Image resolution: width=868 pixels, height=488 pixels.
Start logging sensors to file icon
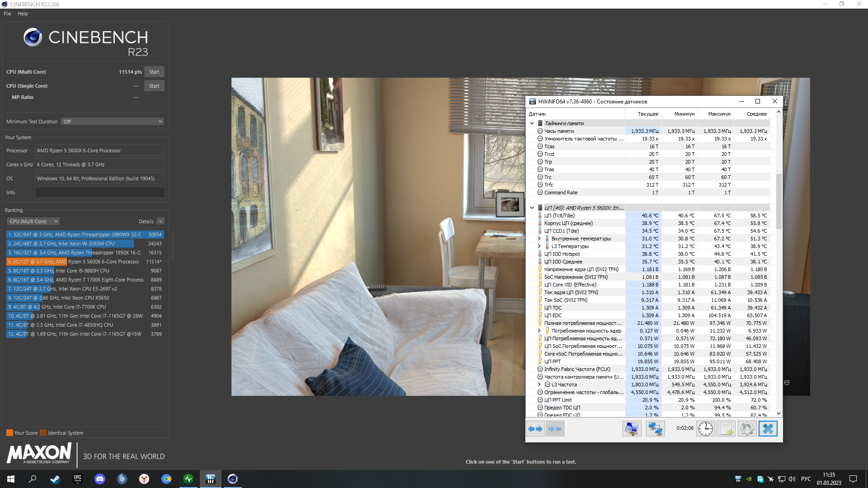[x=726, y=429]
